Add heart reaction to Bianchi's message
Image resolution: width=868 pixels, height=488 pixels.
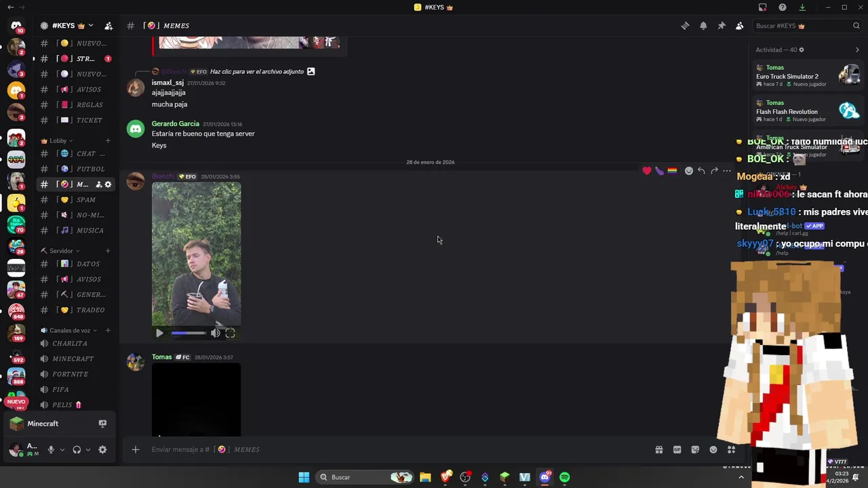pyautogui.click(x=647, y=171)
